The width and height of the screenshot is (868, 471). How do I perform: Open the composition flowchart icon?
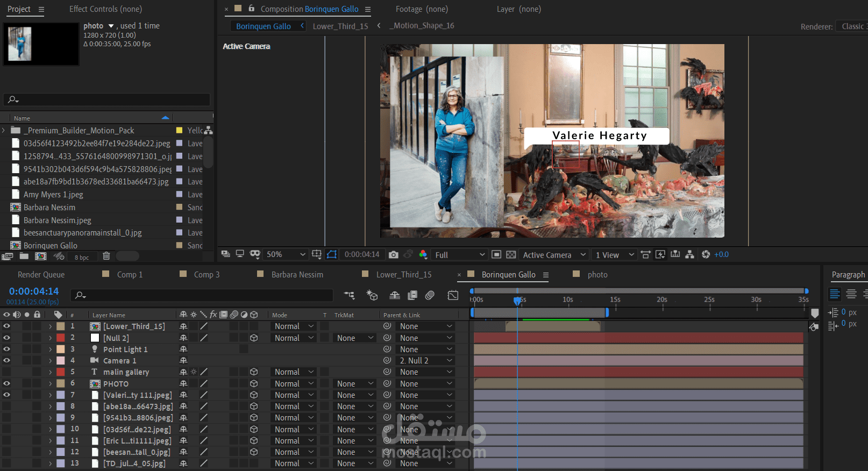(x=690, y=254)
